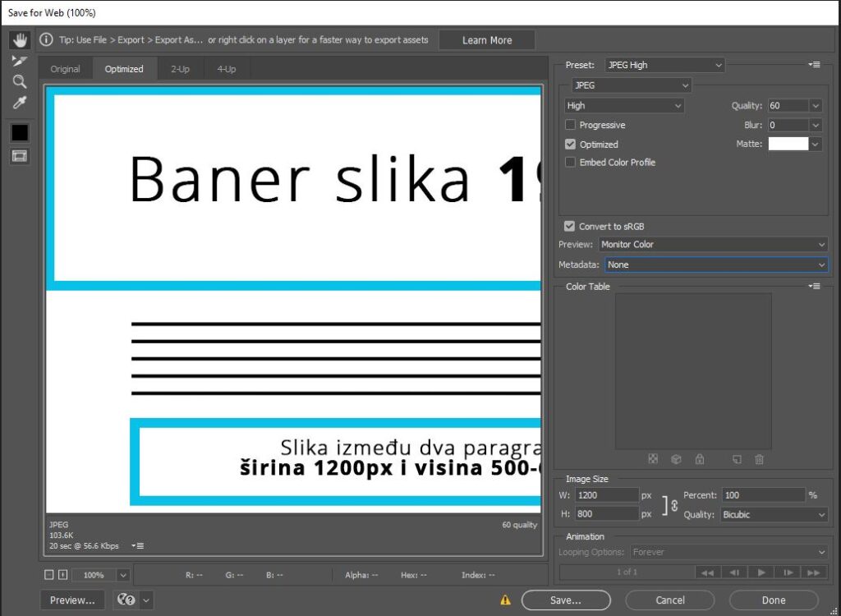
Task: Select the Eyedropper tool
Action: pyautogui.click(x=20, y=103)
